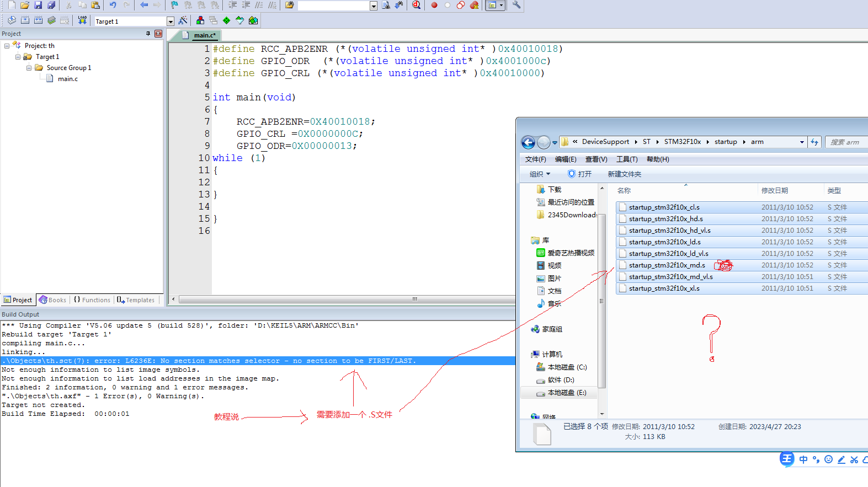The width and height of the screenshot is (868, 487).
Task: Open the 工具(T) menu in Explorer
Action: pos(627,159)
